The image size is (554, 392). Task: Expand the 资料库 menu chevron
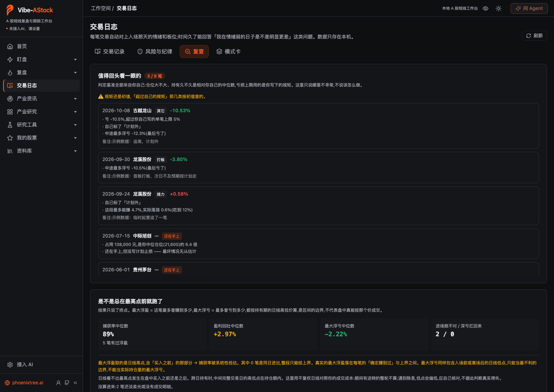point(75,151)
